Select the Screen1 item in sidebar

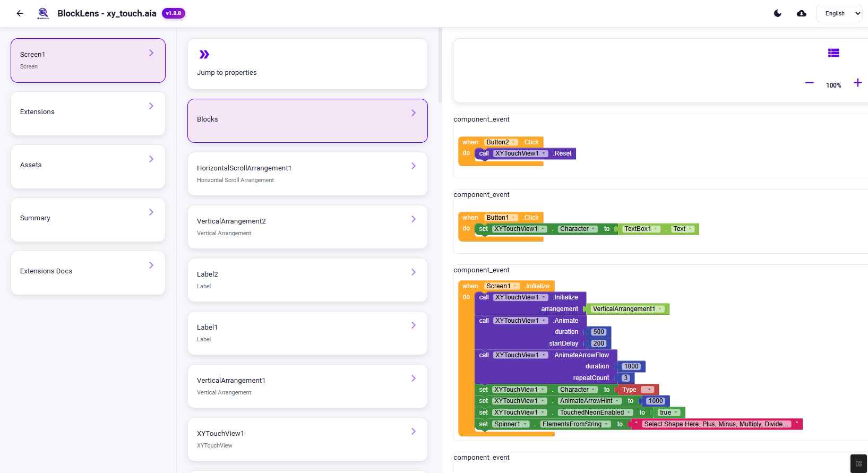88,61
